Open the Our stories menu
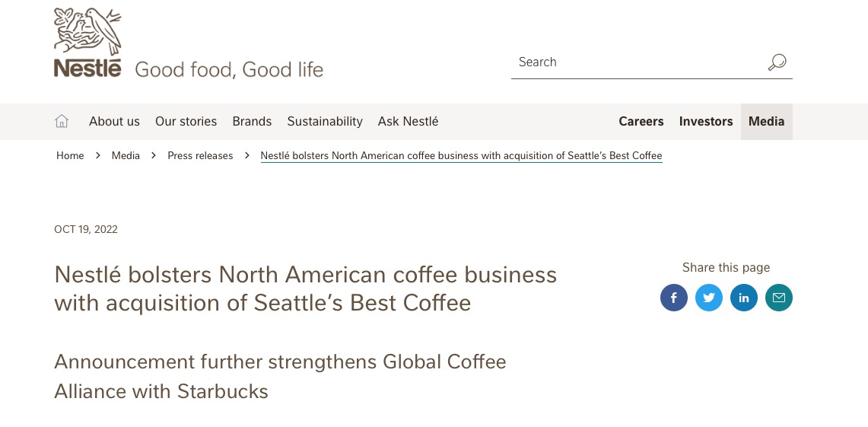Image resolution: width=868 pixels, height=427 pixels. (x=186, y=121)
